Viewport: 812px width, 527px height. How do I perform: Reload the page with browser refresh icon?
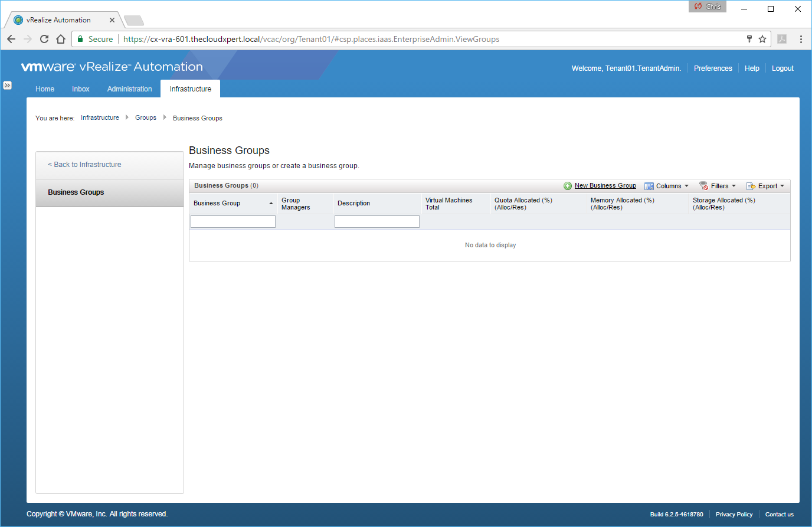pos(44,39)
